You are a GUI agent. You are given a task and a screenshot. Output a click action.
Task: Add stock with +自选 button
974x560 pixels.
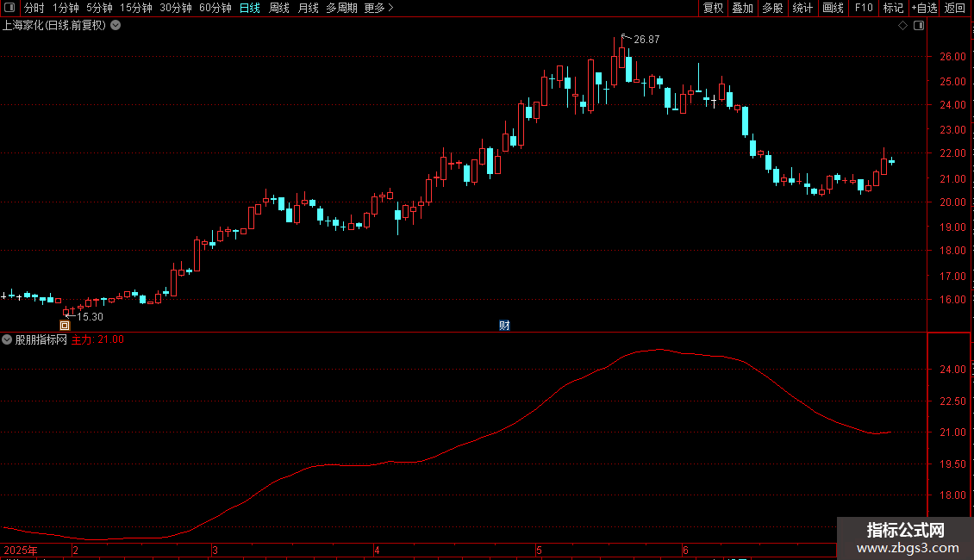924,8
